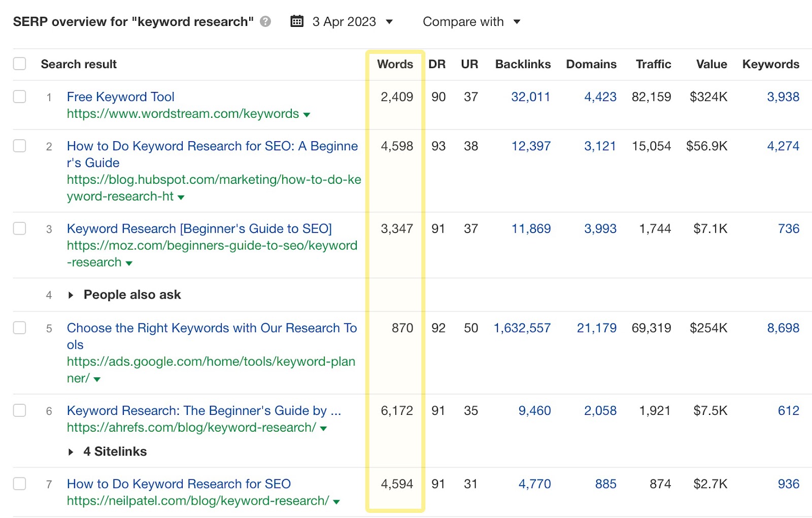
Task: Check the box beside the Neil Patel result
Action: (19, 483)
